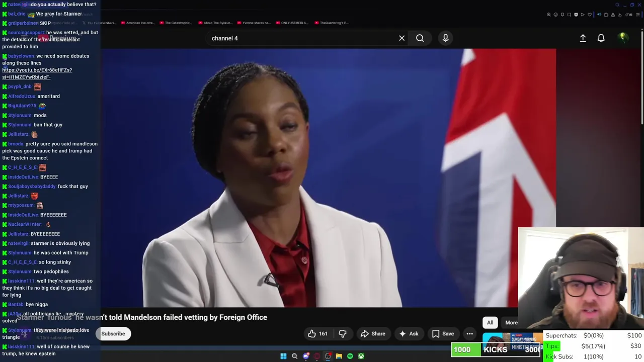Screen dimensions: 644x362
Task: Click chat username 'BigAdam975'
Action: [22, 106]
